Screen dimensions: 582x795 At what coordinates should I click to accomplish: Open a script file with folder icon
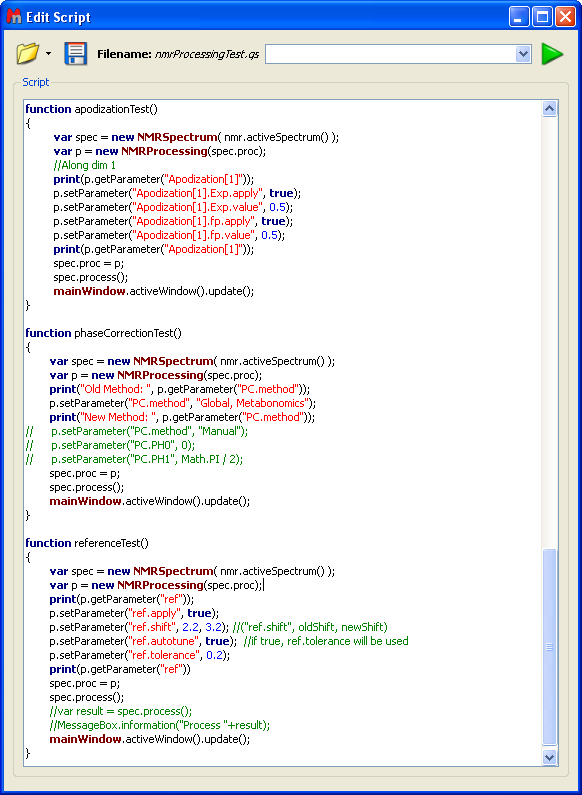pos(27,54)
